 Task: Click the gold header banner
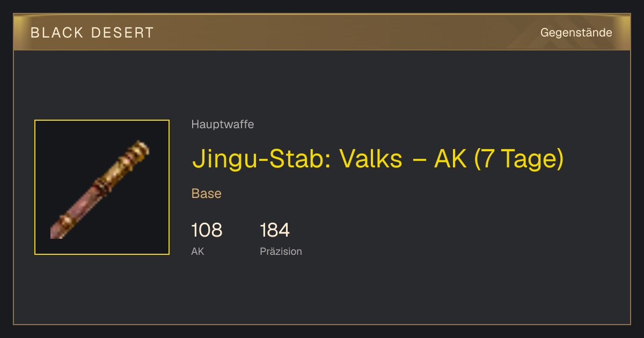(x=322, y=32)
